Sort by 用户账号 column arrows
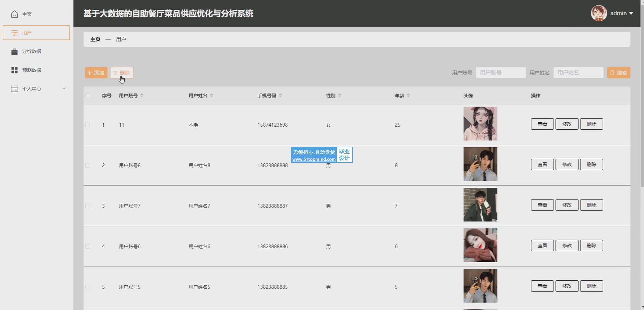This screenshot has height=310, width=644. pyautogui.click(x=142, y=96)
